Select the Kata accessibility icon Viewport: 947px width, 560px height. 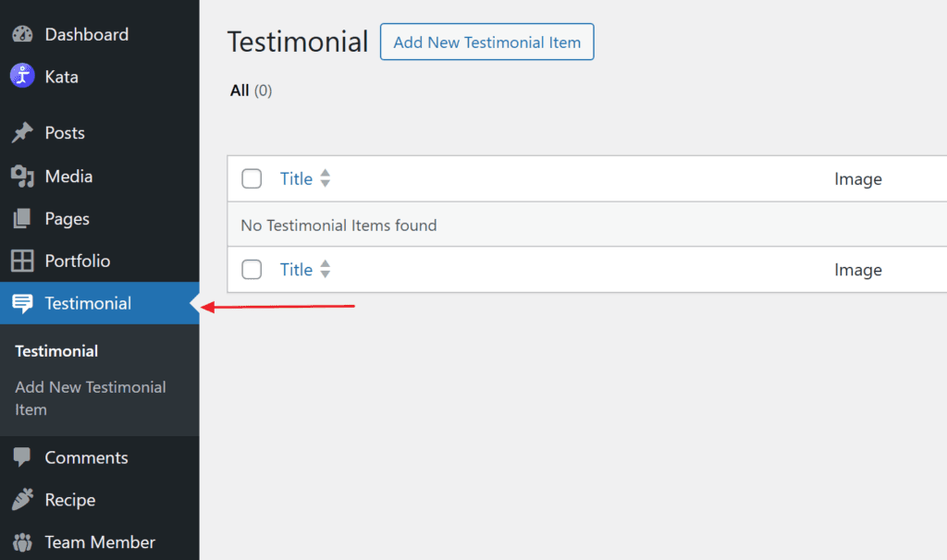click(x=22, y=76)
